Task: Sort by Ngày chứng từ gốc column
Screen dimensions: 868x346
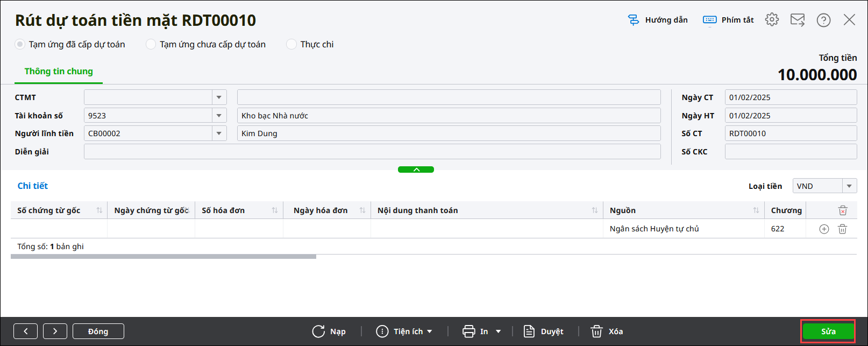Action: (x=187, y=210)
